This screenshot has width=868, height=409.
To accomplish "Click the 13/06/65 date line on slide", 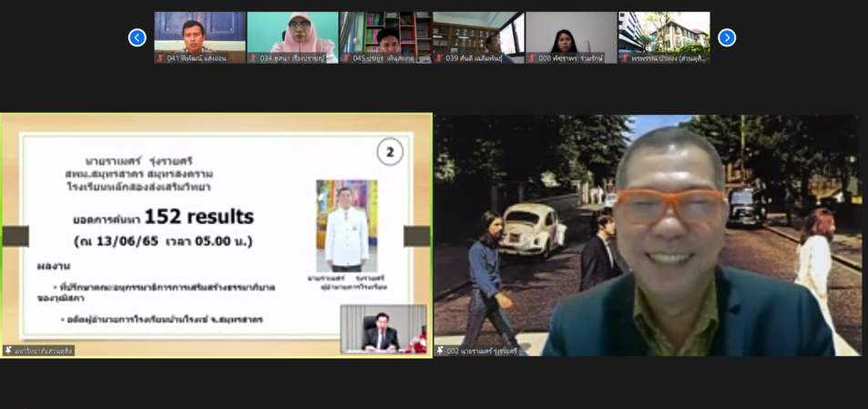I will pyautogui.click(x=163, y=241).
